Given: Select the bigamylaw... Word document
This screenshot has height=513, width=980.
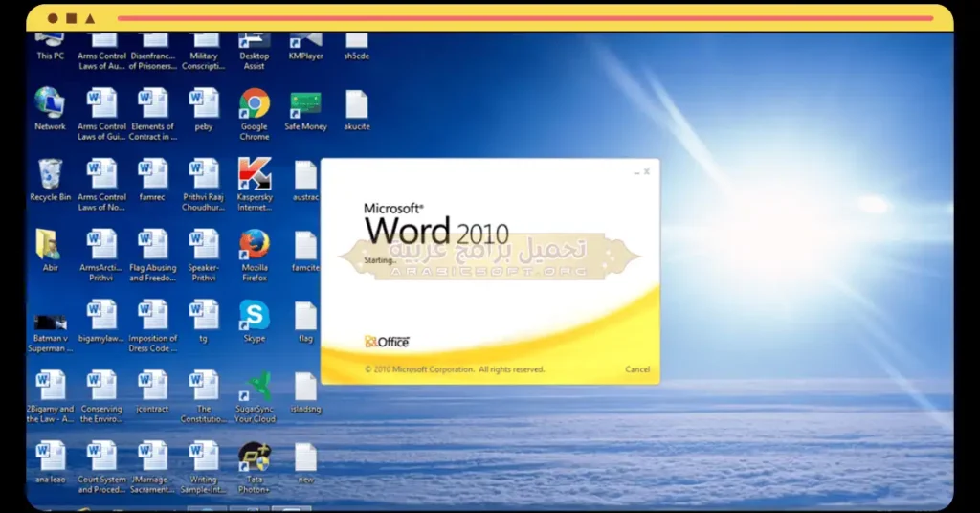Looking at the screenshot, I should 101,316.
